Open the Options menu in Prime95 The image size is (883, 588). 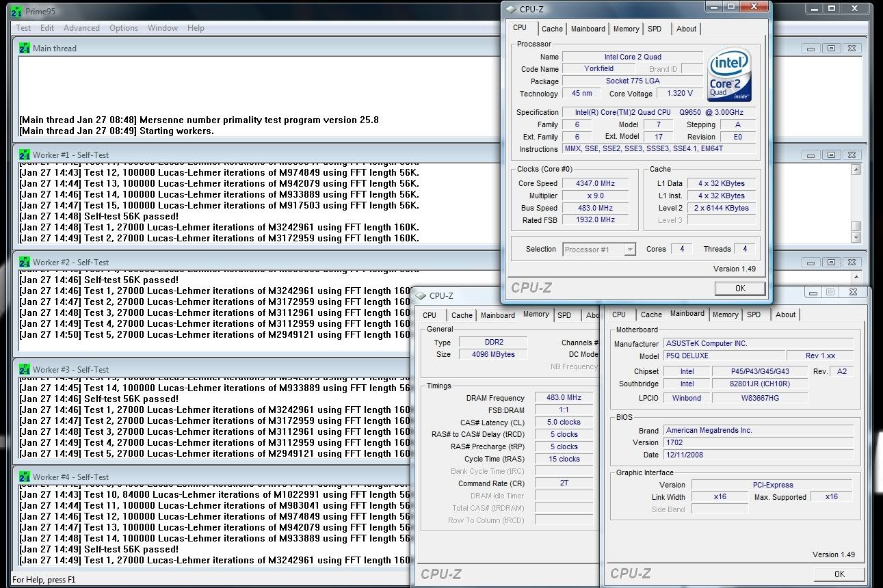(x=124, y=28)
